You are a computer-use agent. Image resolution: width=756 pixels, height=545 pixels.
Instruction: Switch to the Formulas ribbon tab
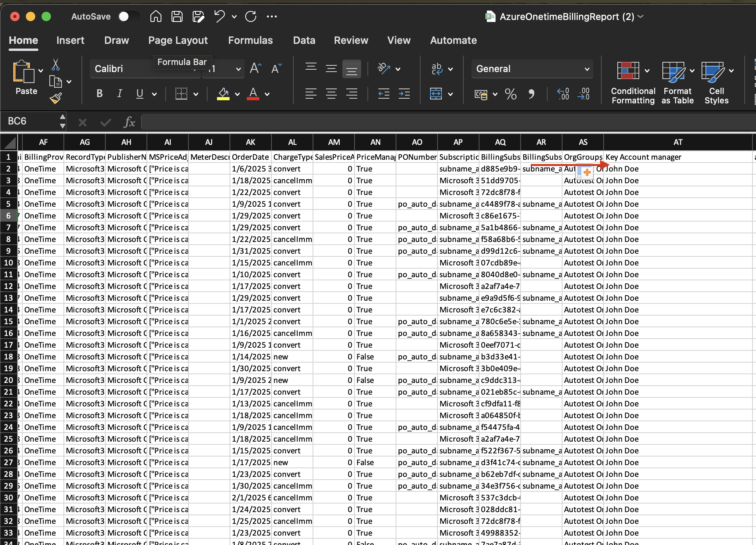point(250,40)
